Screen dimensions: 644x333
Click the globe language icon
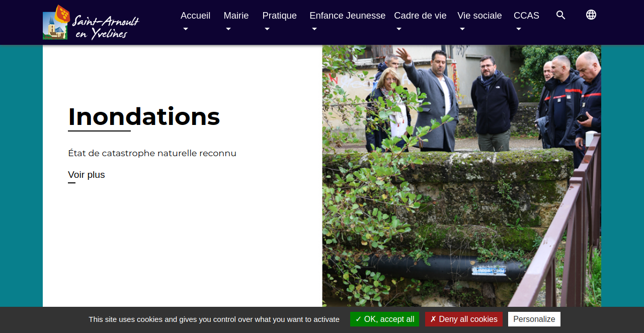point(591,15)
